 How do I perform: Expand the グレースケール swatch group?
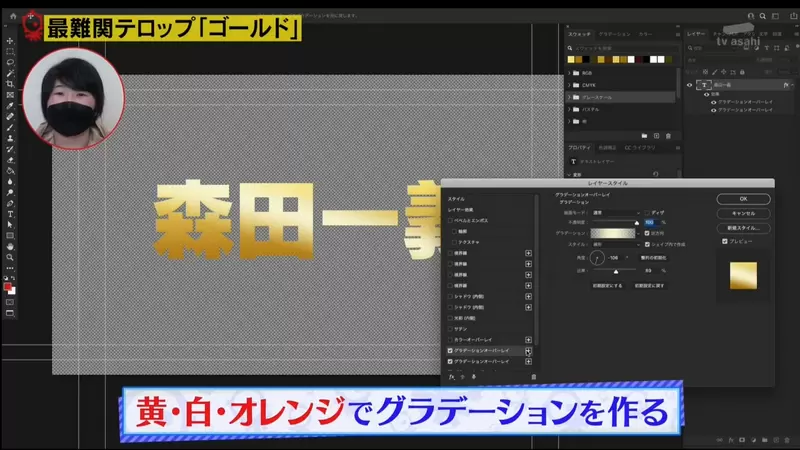point(570,97)
